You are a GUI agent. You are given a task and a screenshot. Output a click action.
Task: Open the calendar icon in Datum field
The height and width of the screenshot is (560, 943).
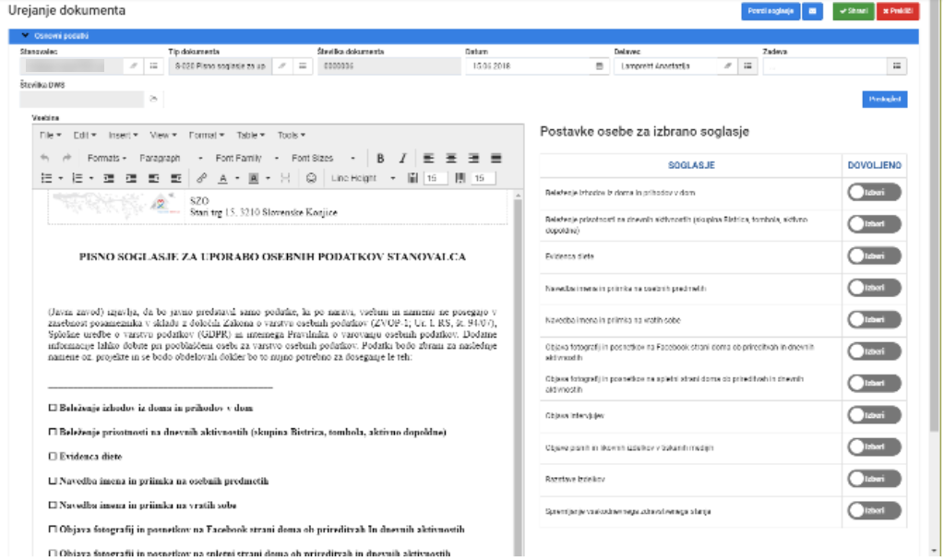[599, 66]
